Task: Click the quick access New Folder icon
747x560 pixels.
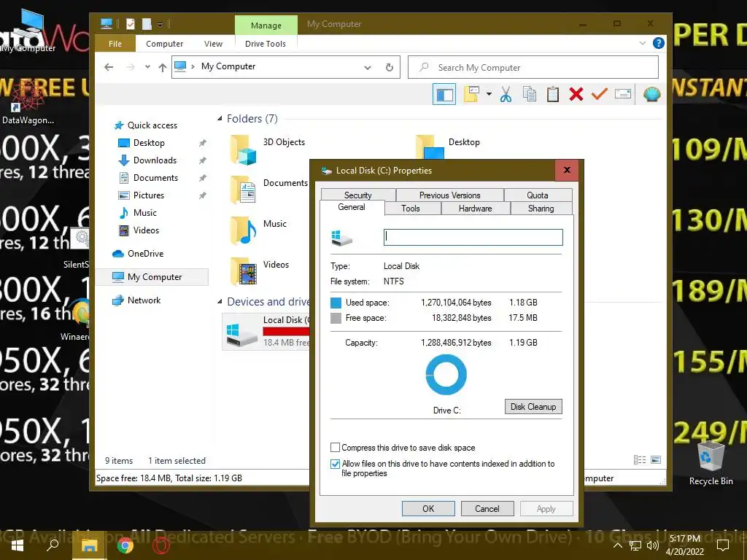Action: coord(147,24)
